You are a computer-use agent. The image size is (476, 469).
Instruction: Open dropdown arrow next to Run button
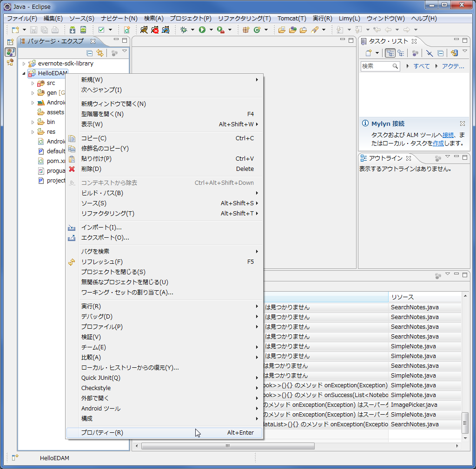(211, 30)
